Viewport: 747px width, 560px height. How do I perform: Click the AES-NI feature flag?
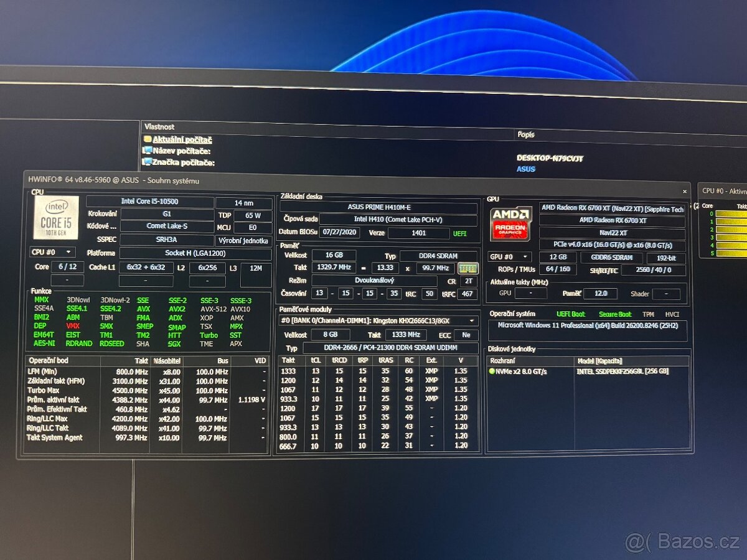45,343
